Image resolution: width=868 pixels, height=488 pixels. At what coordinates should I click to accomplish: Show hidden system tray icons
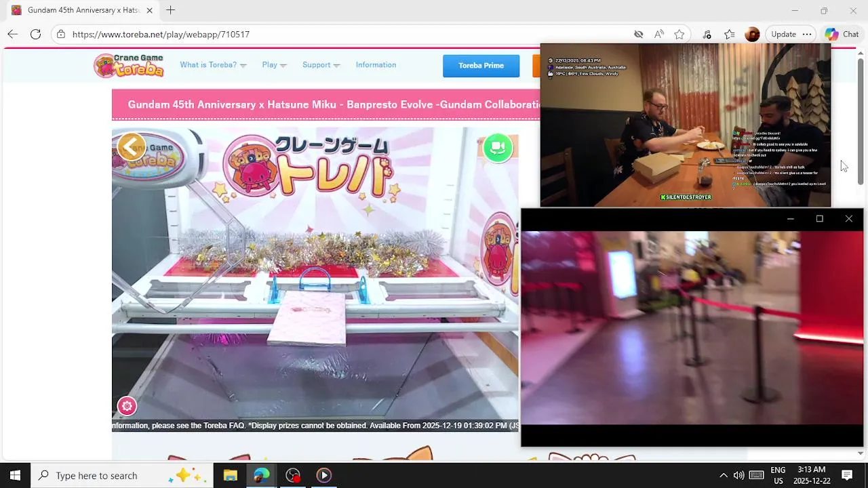pyautogui.click(x=723, y=475)
